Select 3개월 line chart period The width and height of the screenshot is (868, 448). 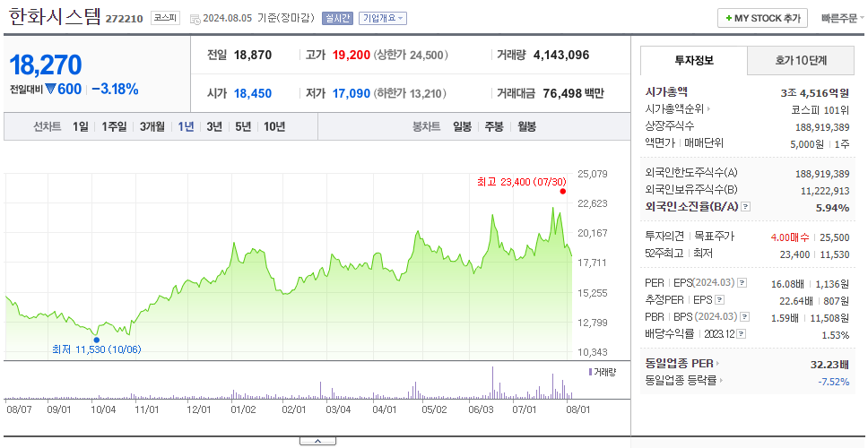click(152, 126)
